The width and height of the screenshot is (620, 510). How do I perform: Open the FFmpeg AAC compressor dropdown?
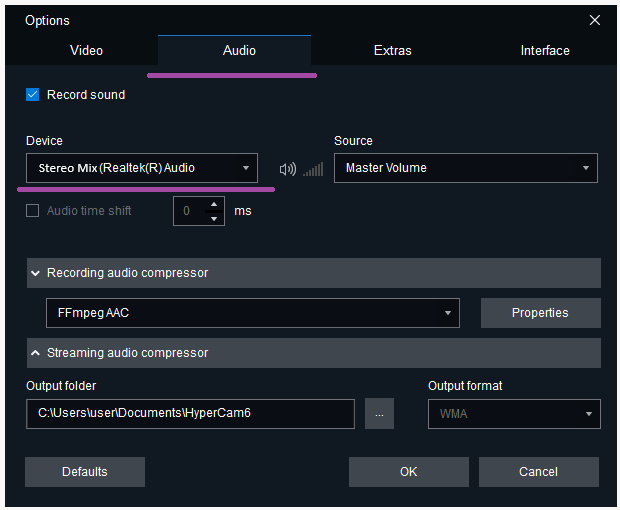[x=253, y=313]
